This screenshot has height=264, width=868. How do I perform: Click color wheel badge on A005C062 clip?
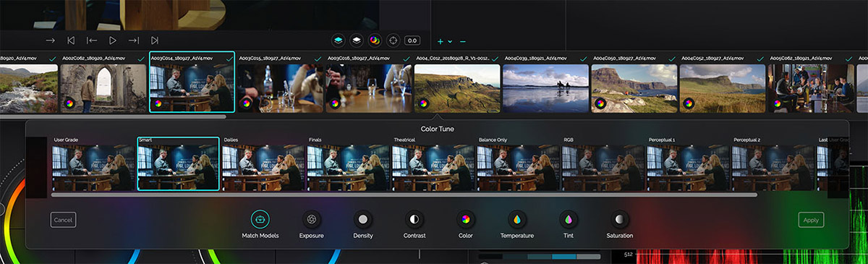point(778,103)
